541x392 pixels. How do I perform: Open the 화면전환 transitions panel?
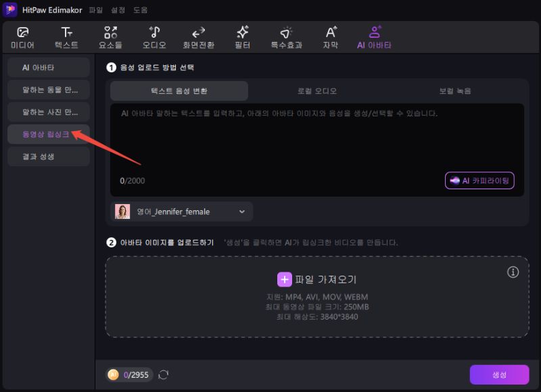point(198,36)
